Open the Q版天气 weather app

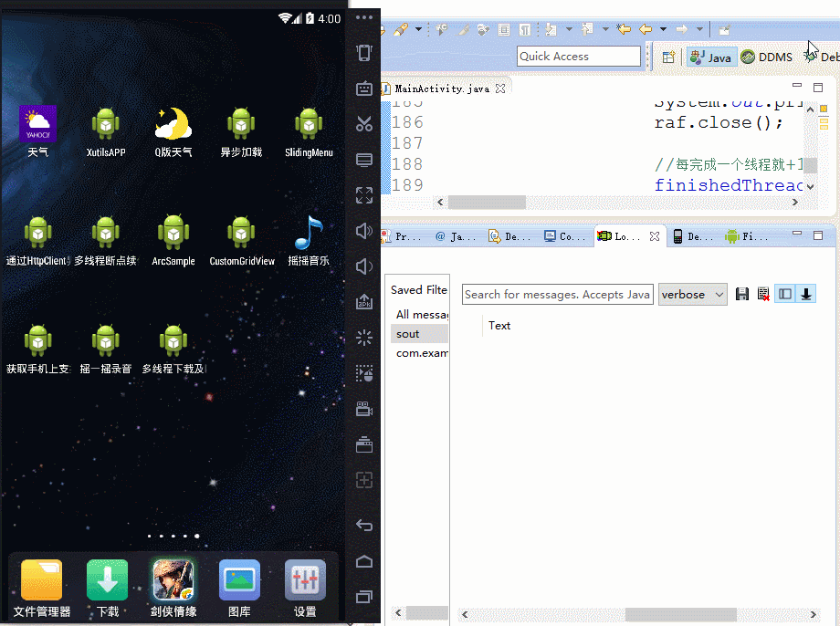173,131
